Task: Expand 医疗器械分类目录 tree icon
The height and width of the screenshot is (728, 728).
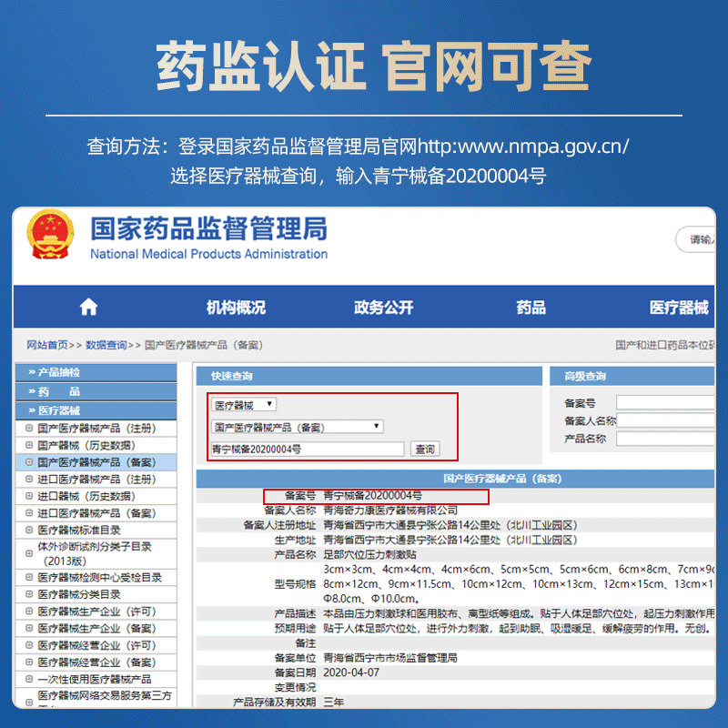Action: tap(29, 594)
